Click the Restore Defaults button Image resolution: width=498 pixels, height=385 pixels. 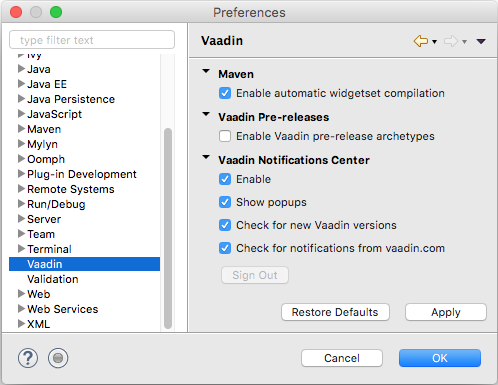pos(335,312)
